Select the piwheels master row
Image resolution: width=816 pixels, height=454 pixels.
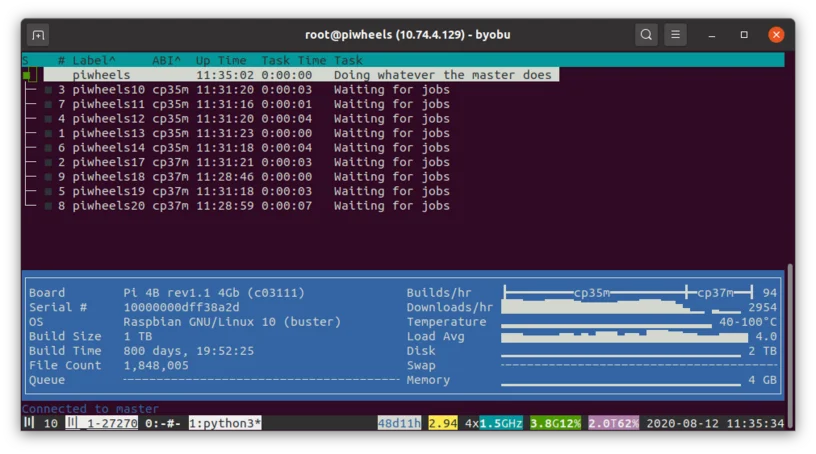click(x=301, y=75)
